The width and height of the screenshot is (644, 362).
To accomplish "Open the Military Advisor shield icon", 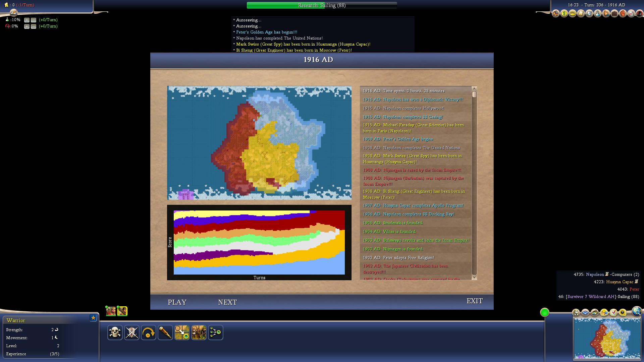I will tap(589, 14).
